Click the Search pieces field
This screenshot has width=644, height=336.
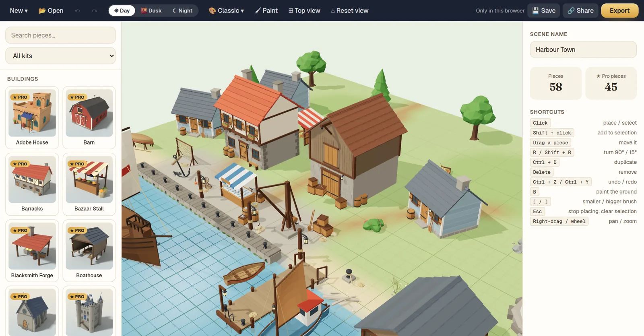pos(60,35)
